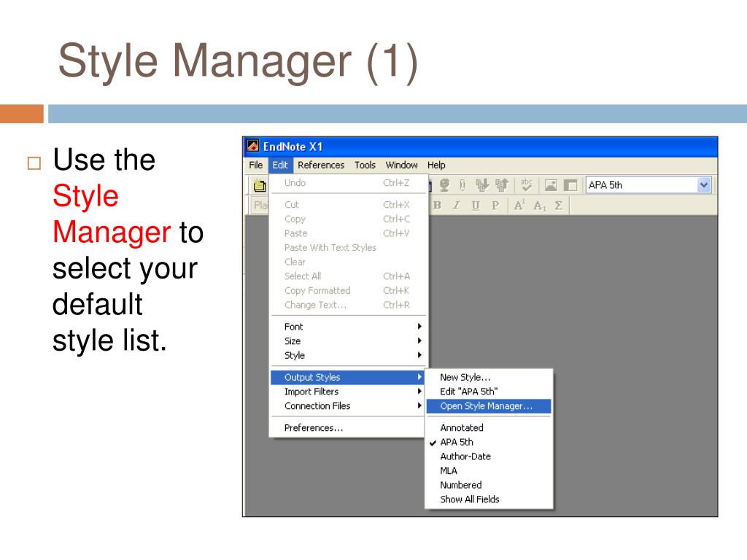Click the layout panel icon
This screenshot has height=560, width=747.
[570, 184]
